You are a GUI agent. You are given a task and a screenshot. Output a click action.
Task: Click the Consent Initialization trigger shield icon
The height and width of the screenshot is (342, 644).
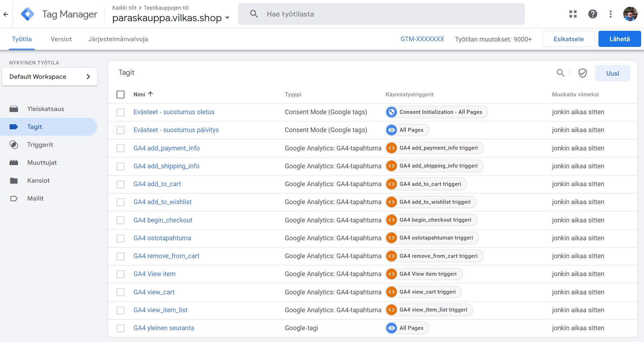[392, 112]
